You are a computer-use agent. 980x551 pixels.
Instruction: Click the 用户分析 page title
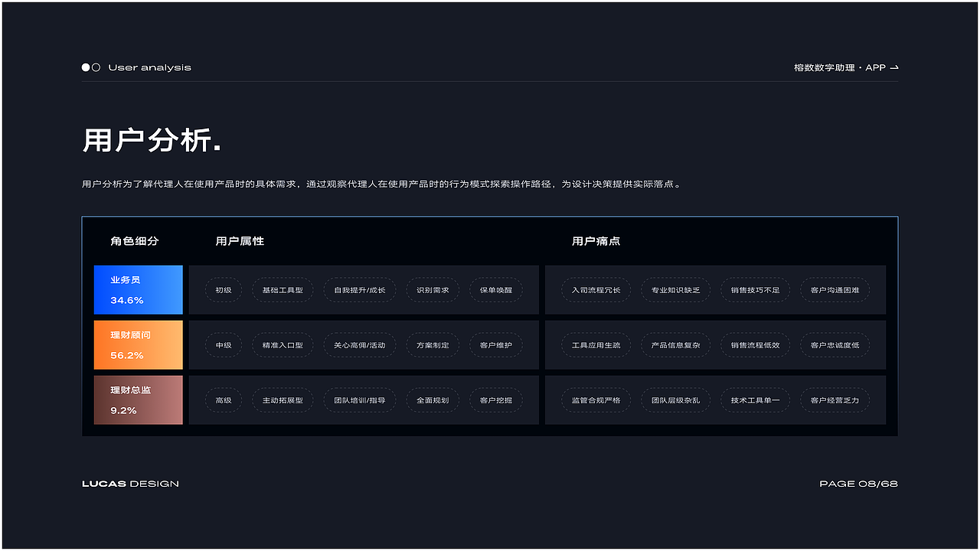150,141
